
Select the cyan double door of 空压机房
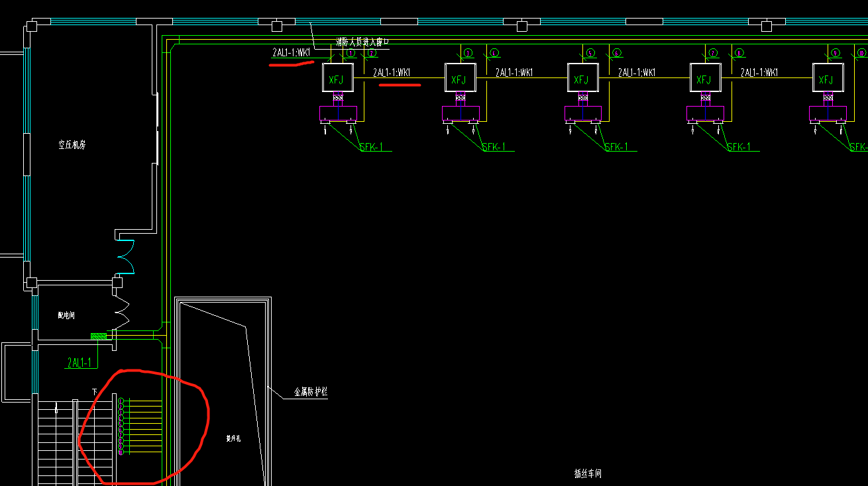tap(126, 257)
